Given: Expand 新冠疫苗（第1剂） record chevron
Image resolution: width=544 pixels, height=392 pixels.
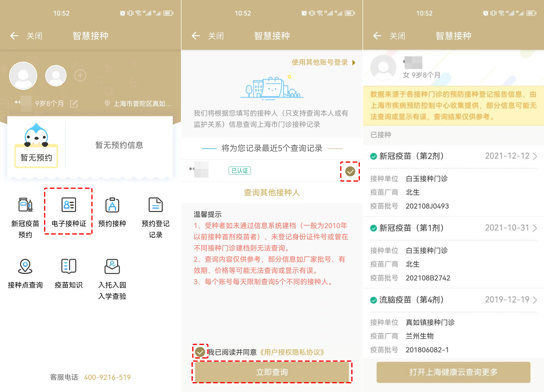Looking at the screenshot, I should pyautogui.click(x=535, y=228).
